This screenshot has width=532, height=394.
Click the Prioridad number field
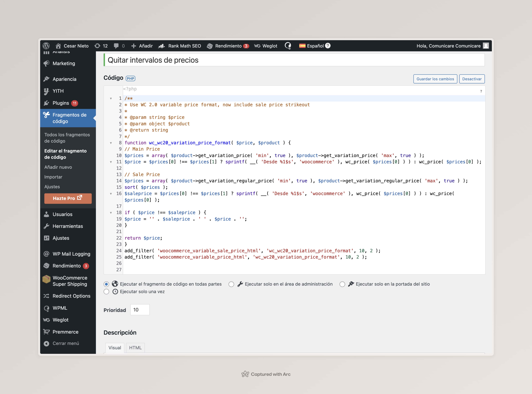click(140, 310)
